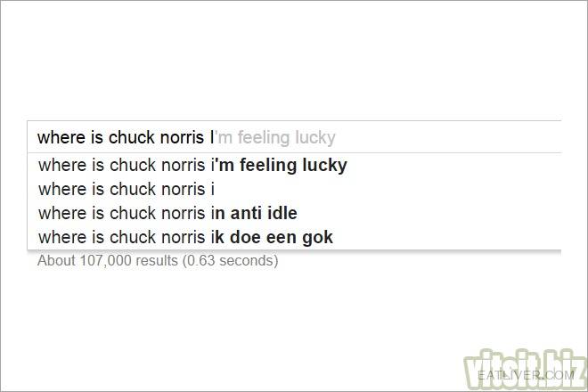Click bold word "idle" in third suggestion

(282, 213)
